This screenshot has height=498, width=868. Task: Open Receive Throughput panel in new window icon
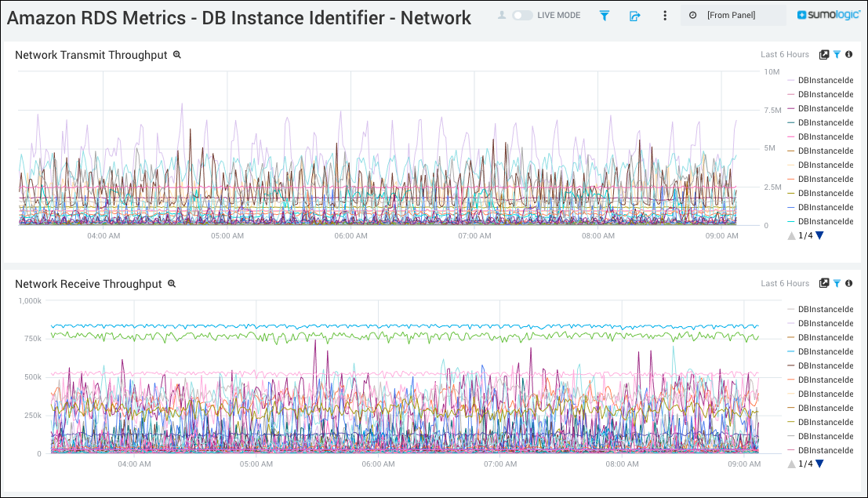point(824,283)
